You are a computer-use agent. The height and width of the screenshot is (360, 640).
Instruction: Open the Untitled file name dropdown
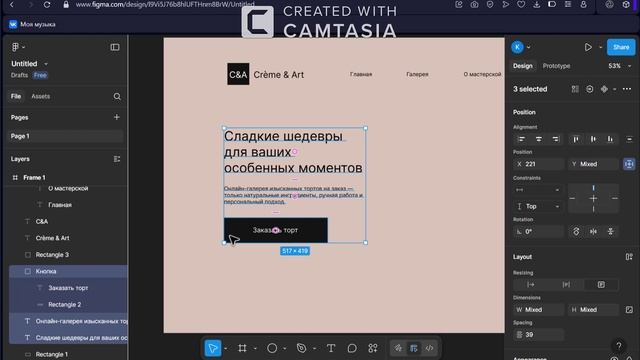pos(46,64)
